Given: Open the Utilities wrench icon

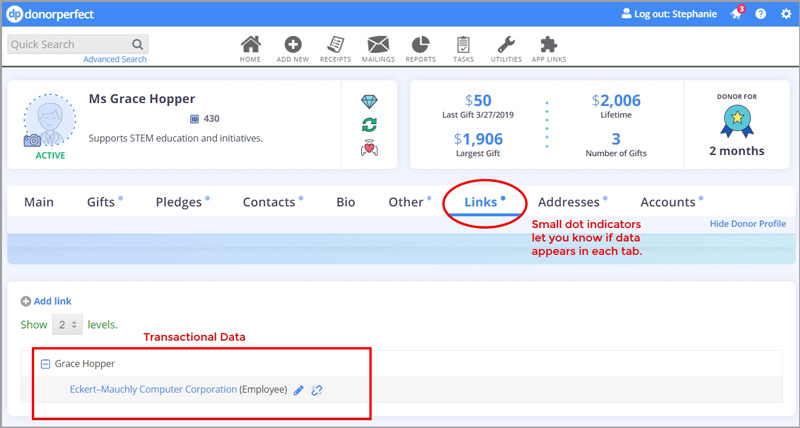Looking at the screenshot, I should (506, 45).
